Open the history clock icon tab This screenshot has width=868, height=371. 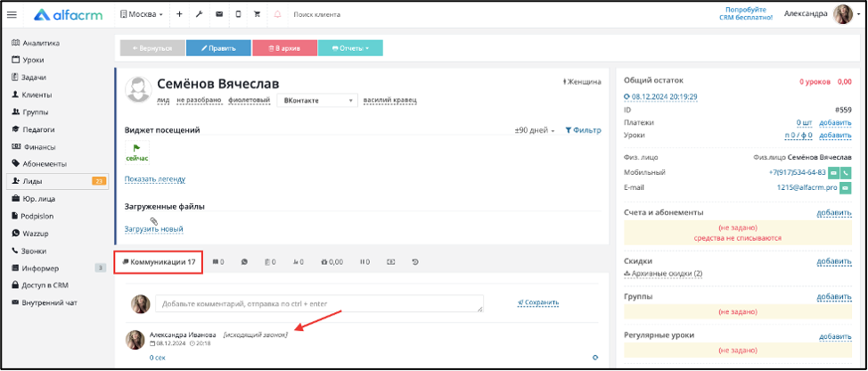pyautogui.click(x=415, y=262)
